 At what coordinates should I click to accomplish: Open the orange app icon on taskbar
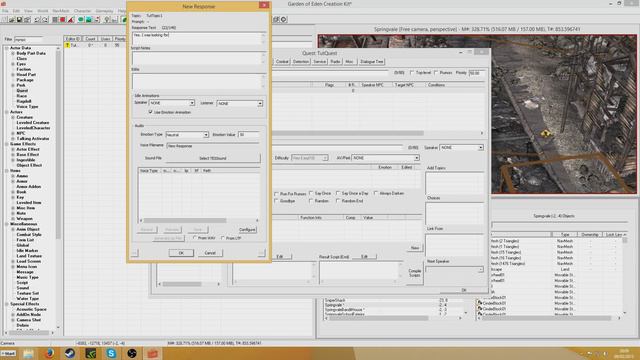click(153, 353)
